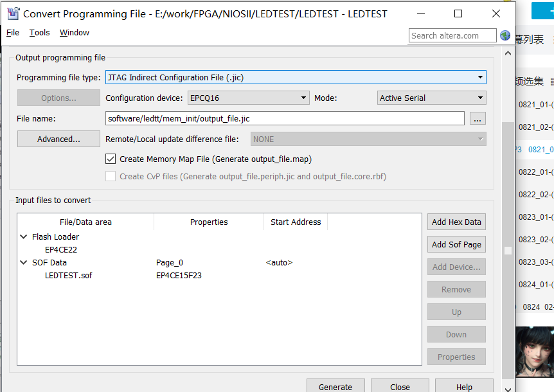The width and height of the screenshot is (554, 392).
Task: Click the File/Data area column header
Action: 85,222
